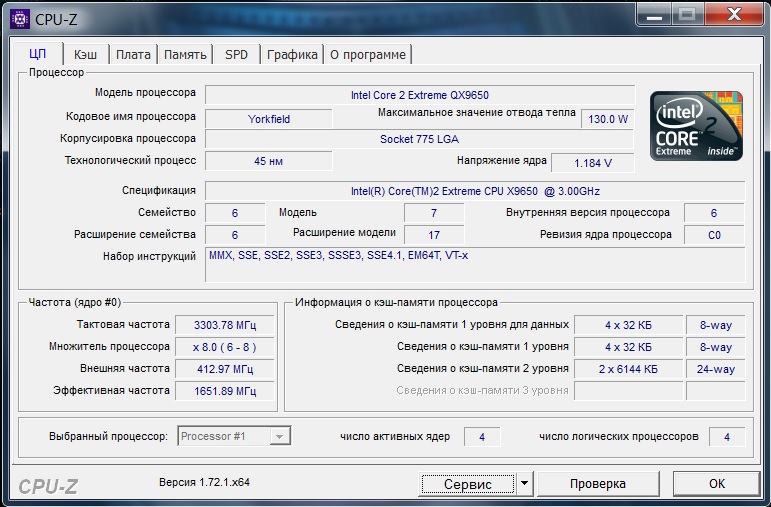The height and width of the screenshot is (507, 771).
Task: Click the Версия 1.72.1.x64 label
Action: point(205,482)
